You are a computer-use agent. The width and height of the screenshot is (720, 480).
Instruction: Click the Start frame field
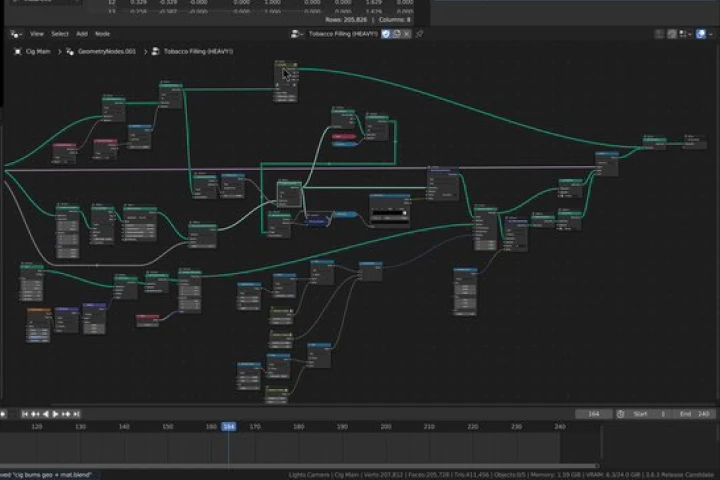coord(649,414)
